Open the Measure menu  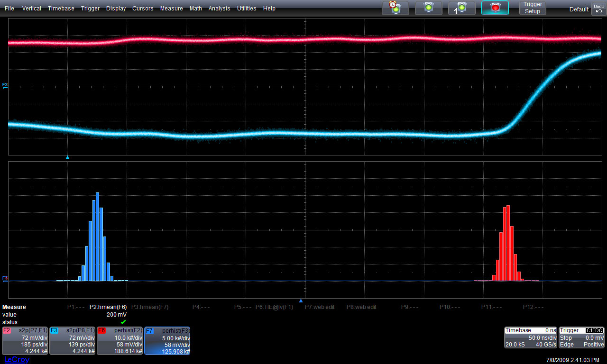point(171,9)
